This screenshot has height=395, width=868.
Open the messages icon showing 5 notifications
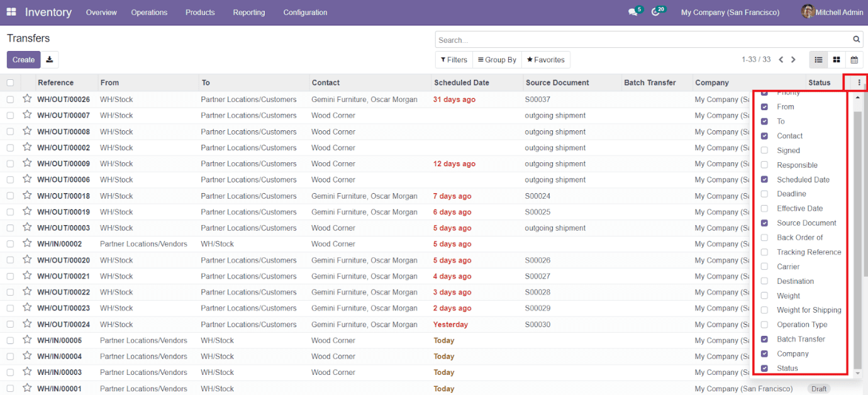[632, 12]
